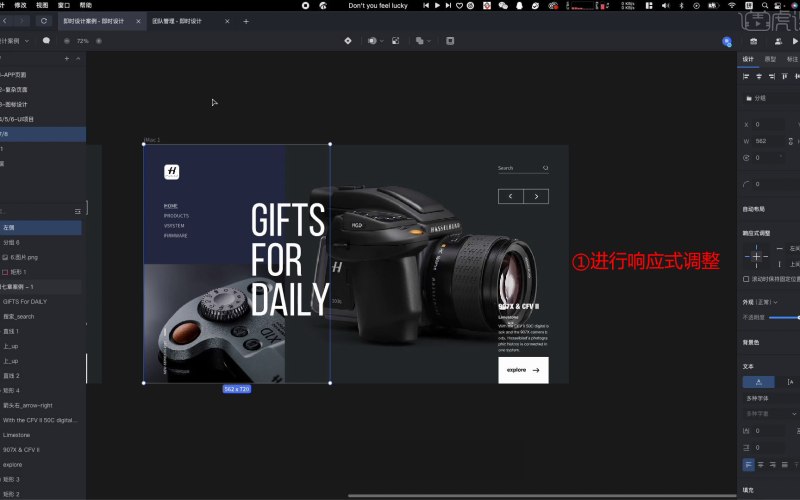
Task: Click the boolean operation icon in the toolbar
Action: point(419,41)
